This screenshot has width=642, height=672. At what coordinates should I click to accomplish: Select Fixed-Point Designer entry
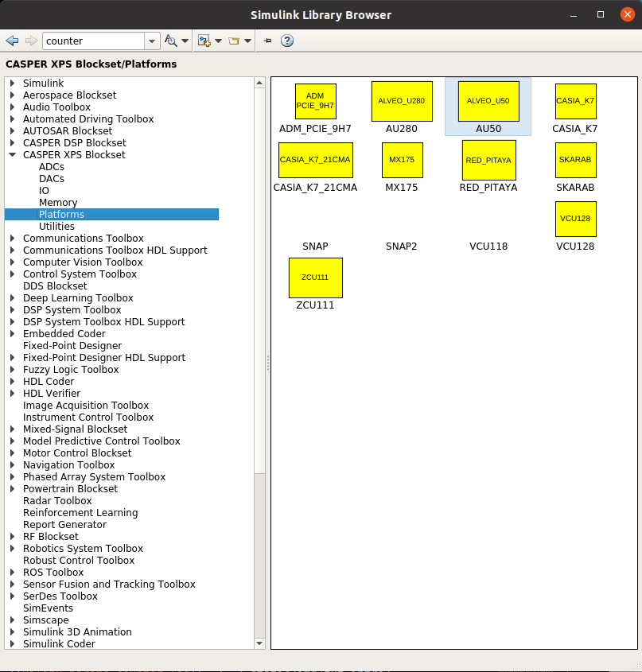[72, 345]
